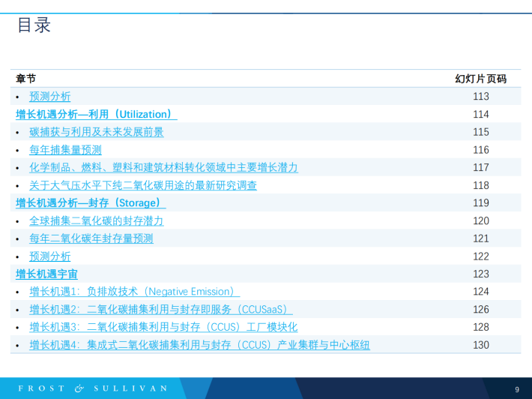Viewport: 532px width, 399px height.
Task: Select the page number 124
Action: pos(481,292)
